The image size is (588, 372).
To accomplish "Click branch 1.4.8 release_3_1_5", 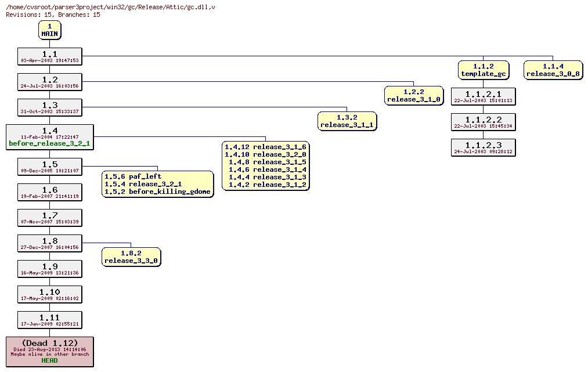I will [x=268, y=162].
